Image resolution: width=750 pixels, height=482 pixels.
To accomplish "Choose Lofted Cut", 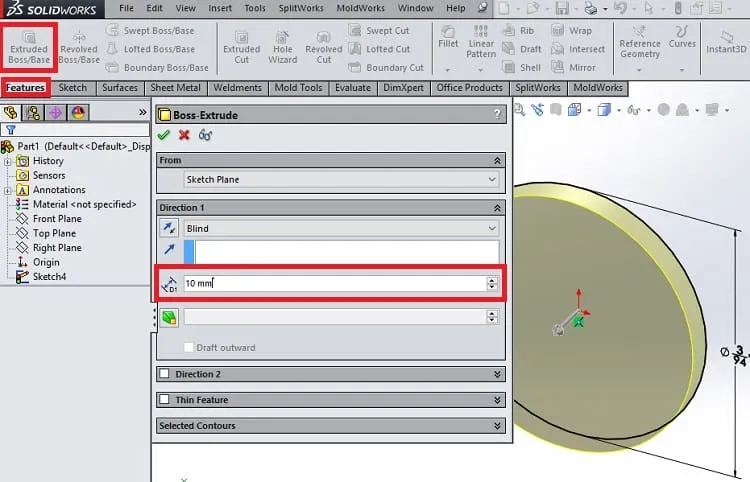I will pos(379,49).
